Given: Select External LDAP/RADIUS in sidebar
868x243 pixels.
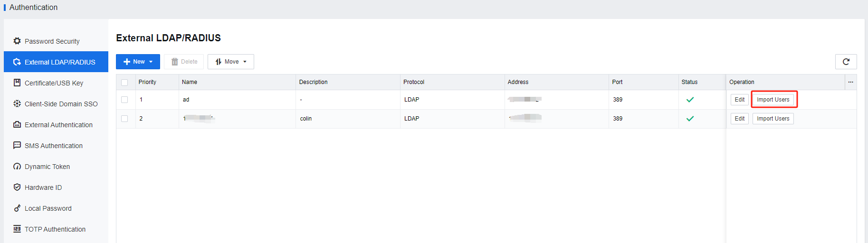Looking at the screenshot, I should tap(60, 62).
